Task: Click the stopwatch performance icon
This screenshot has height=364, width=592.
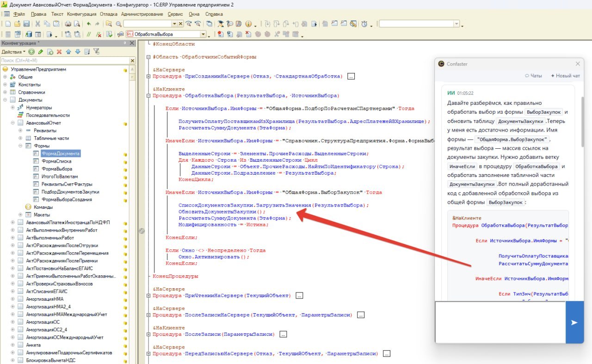Action: [364, 24]
